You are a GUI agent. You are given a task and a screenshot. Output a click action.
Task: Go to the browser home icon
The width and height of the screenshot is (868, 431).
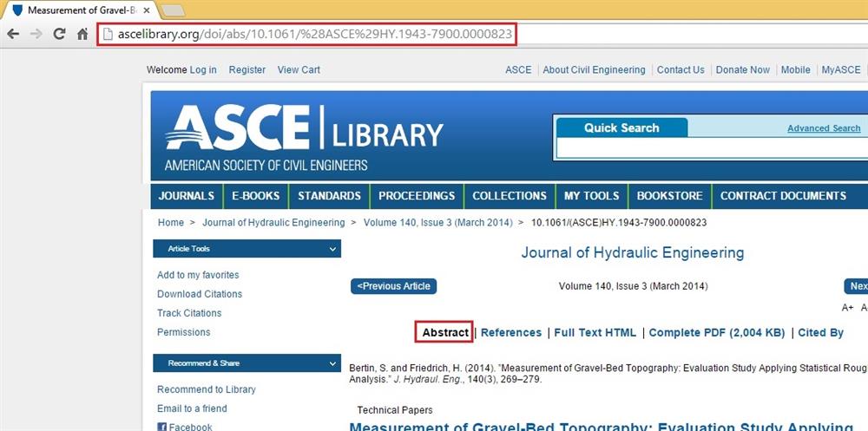82,35
